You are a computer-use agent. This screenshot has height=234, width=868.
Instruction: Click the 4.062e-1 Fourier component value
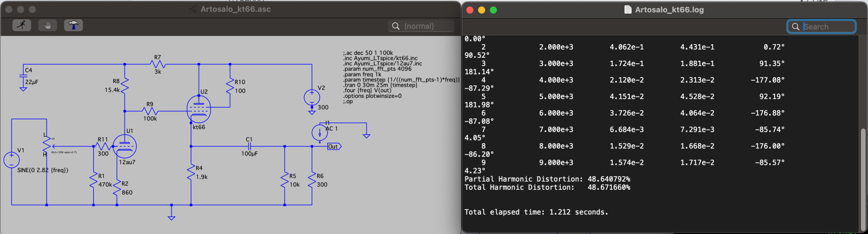pyautogui.click(x=626, y=47)
